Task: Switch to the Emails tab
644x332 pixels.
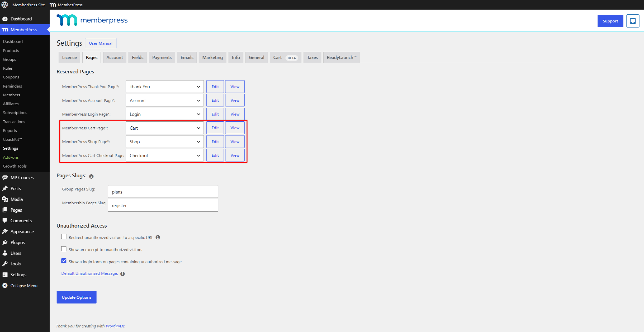Action: tap(187, 58)
